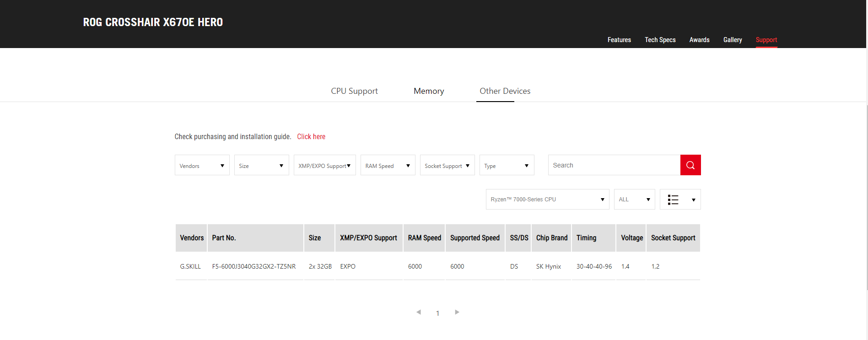Open Awards in the top navigation
This screenshot has height=340, width=868.
[x=700, y=40]
